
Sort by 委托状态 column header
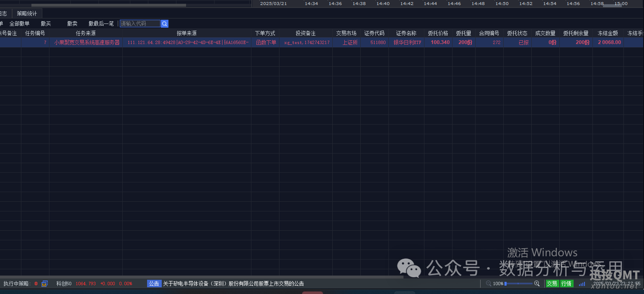[x=517, y=33]
